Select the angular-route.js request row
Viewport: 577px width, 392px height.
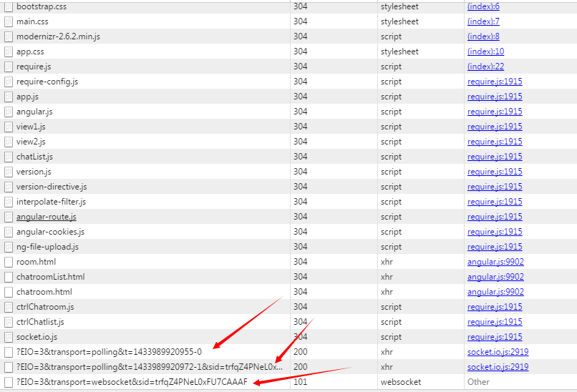click(x=46, y=217)
